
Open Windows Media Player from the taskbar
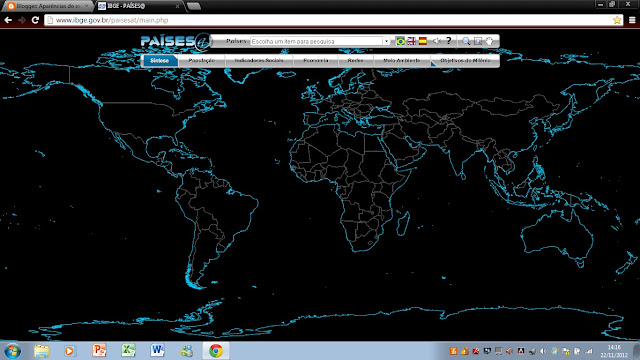click(x=69, y=351)
